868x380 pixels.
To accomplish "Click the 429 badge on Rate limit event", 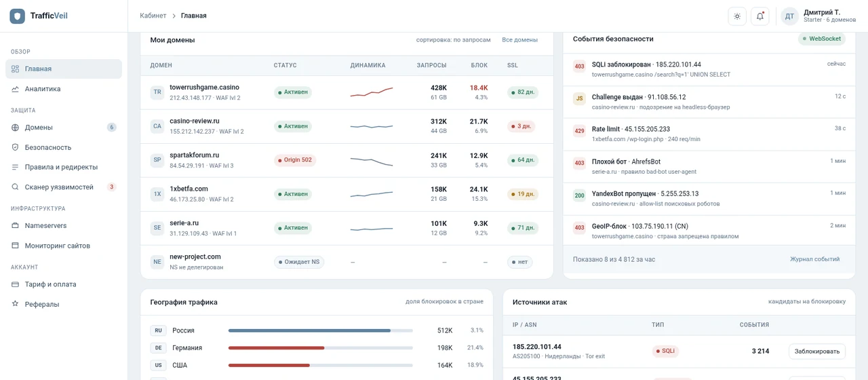I will pos(579,131).
